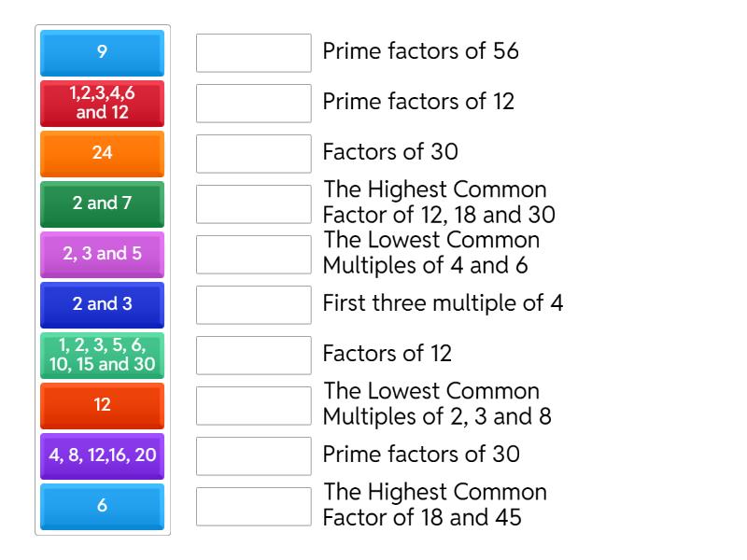Pick the red-orange '12' answer tile
Viewport: 747px width, 560px height.
pos(103,406)
